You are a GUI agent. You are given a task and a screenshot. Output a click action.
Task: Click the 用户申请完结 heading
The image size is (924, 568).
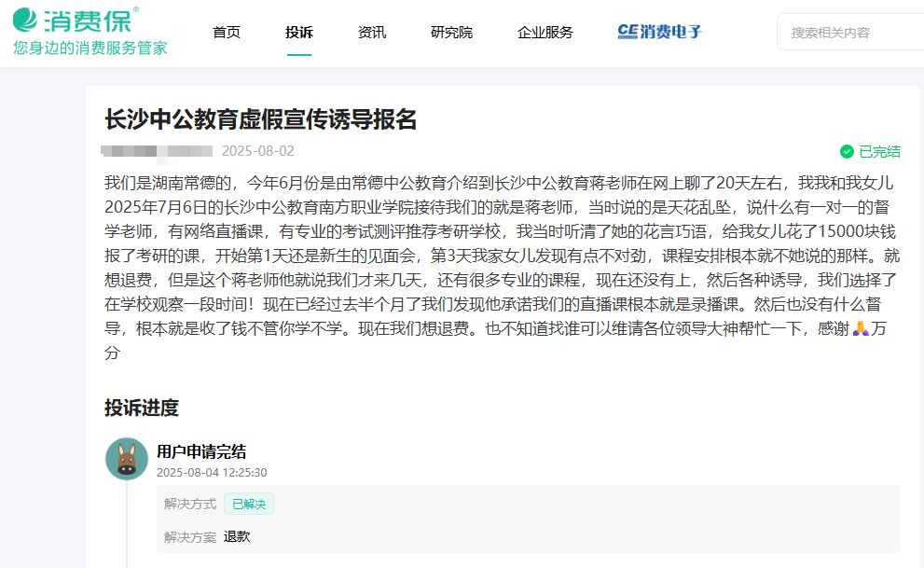201,452
